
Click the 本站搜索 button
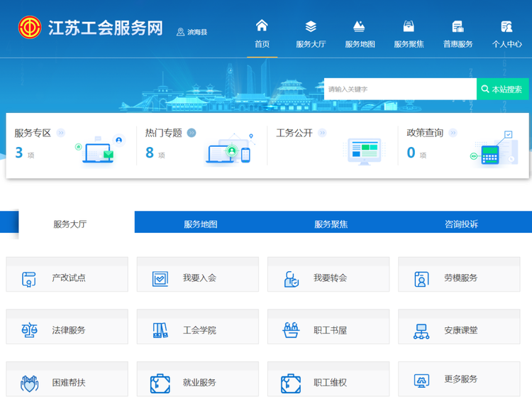point(502,89)
